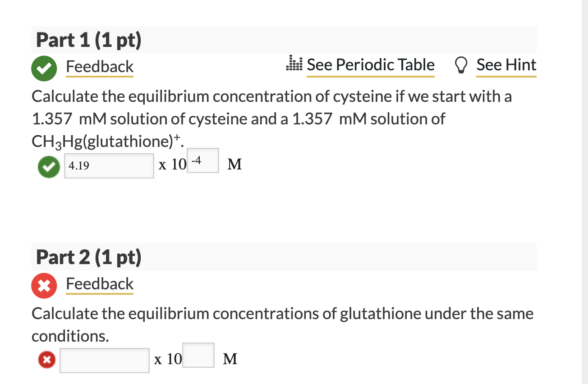Click the cysteine question text in Part 1
This screenshot has width=588, height=384.
(271, 96)
